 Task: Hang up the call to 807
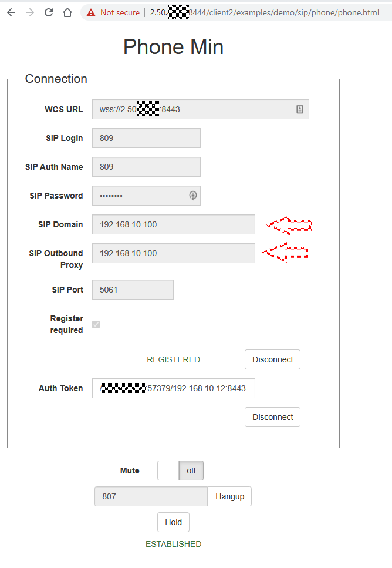pyautogui.click(x=229, y=496)
